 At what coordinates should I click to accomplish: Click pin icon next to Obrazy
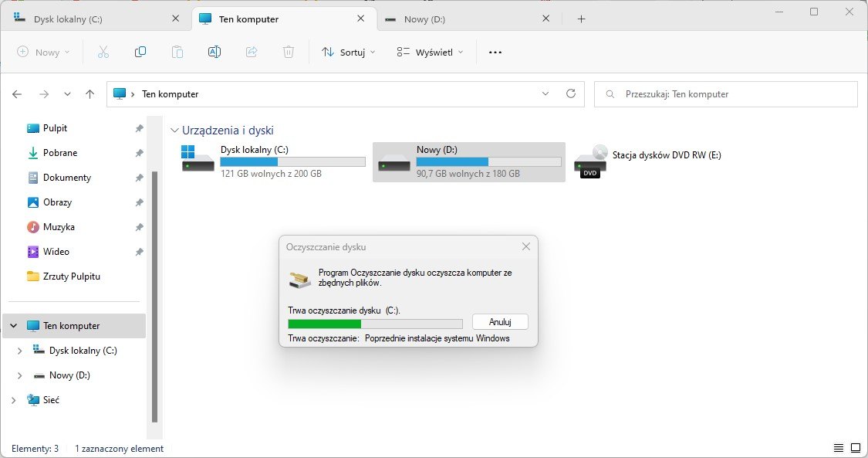coord(139,202)
